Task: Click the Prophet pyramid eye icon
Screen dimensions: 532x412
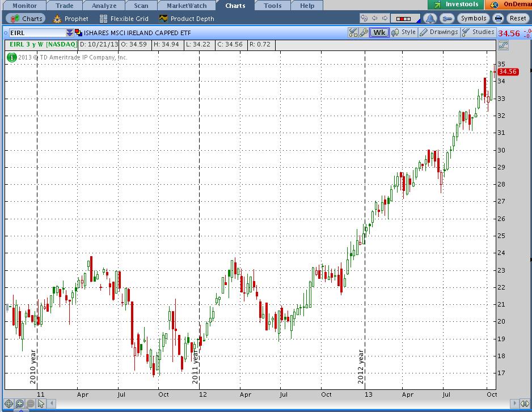Action: pos(57,19)
